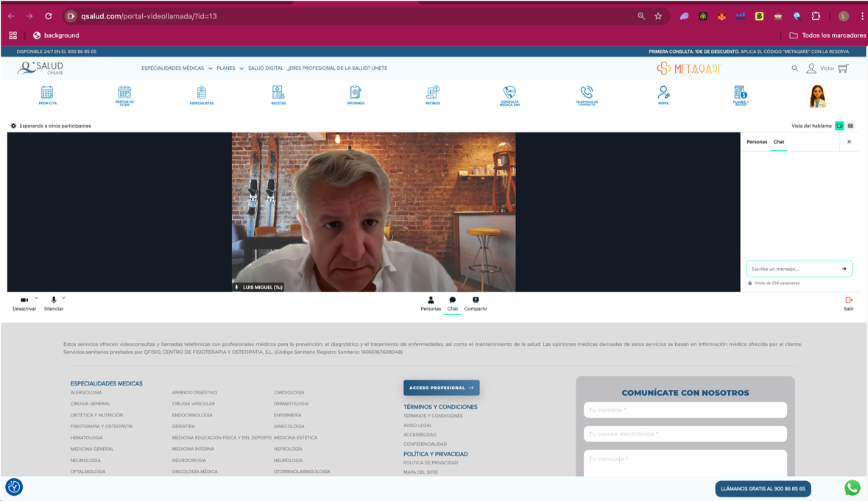Open Aviso Legal link
Image resolution: width=868 pixels, height=501 pixels.
pyautogui.click(x=417, y=425)
